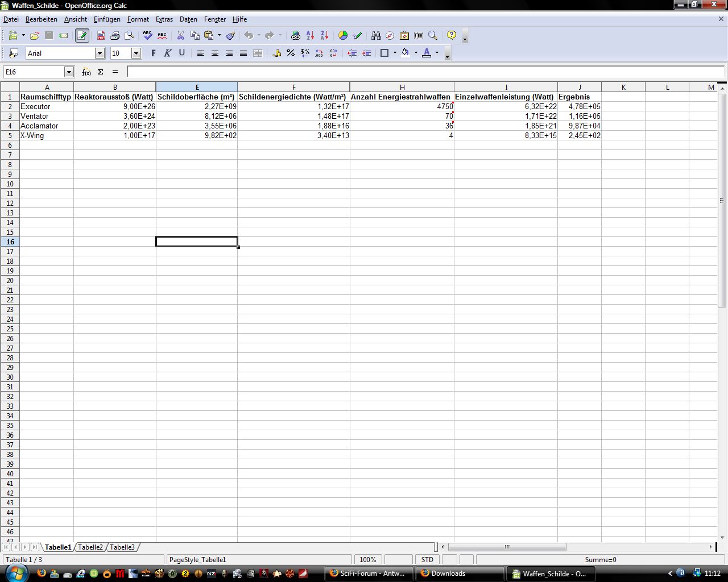Screen dimensions: 728x582
Task: Click the Sum sigma icon
Action: point(101,72)
